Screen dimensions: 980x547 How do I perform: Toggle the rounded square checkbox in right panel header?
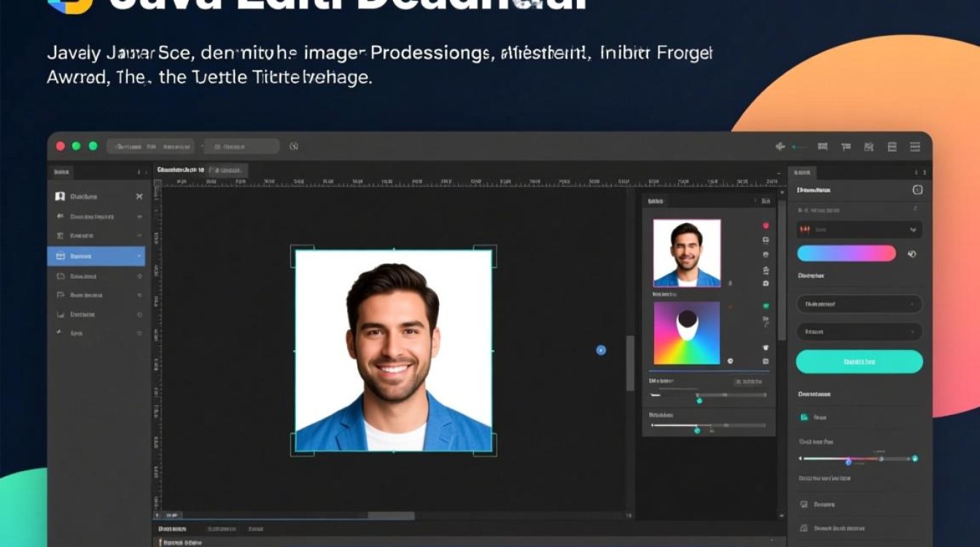coord(917,190)
